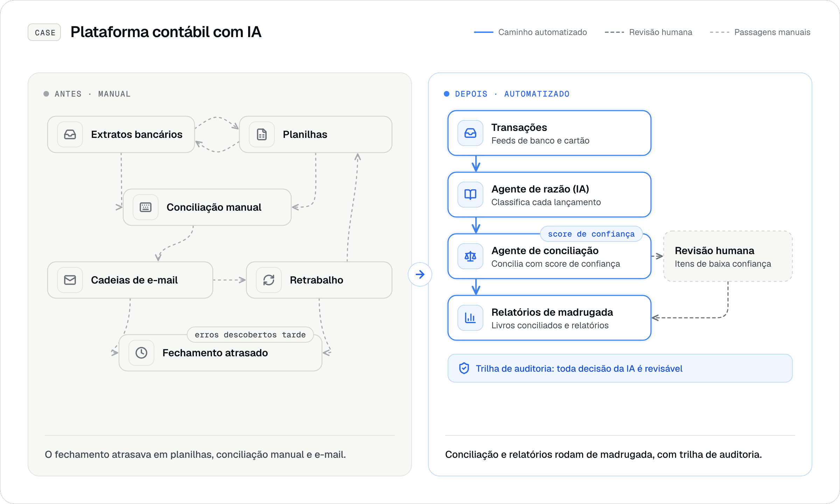Screen dimensions: 840x504
Task: Click the 'Transações' heading
Action: [519, 127]
